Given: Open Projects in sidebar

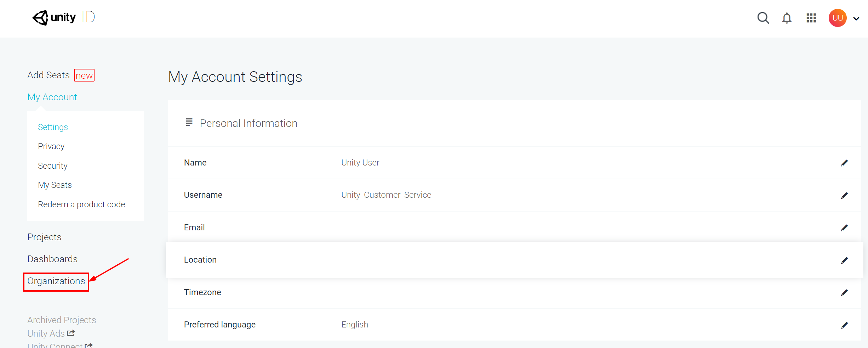Looking at the screenshot, I should [44, 237].
